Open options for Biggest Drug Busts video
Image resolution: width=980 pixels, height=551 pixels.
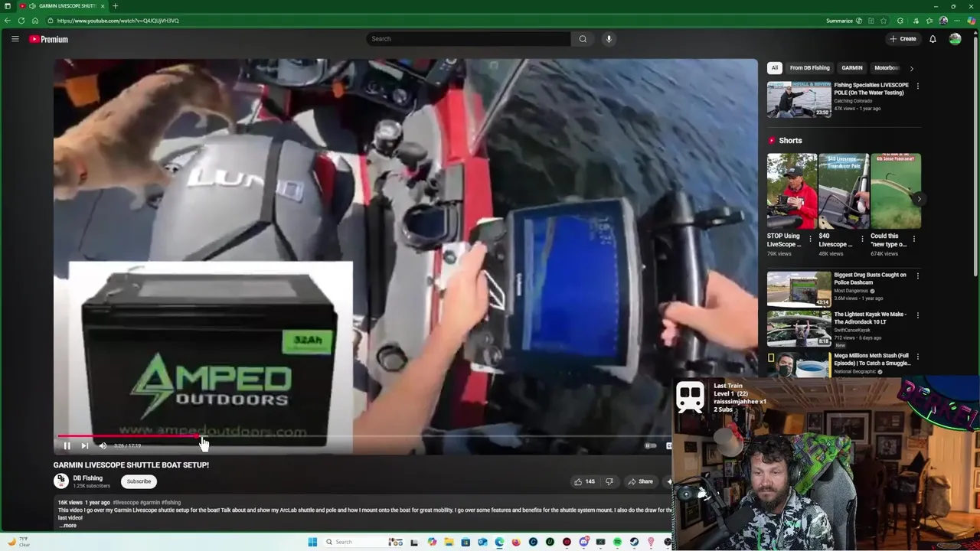pos(917,275)
